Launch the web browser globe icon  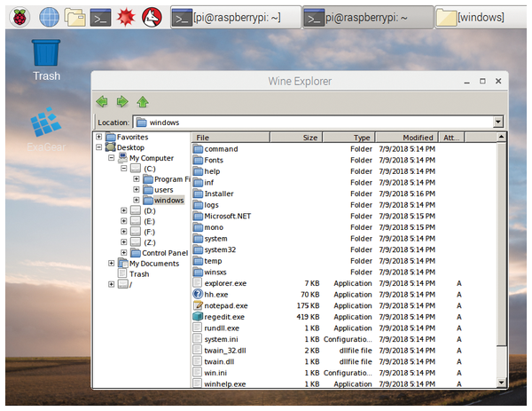tap(49, 17)
